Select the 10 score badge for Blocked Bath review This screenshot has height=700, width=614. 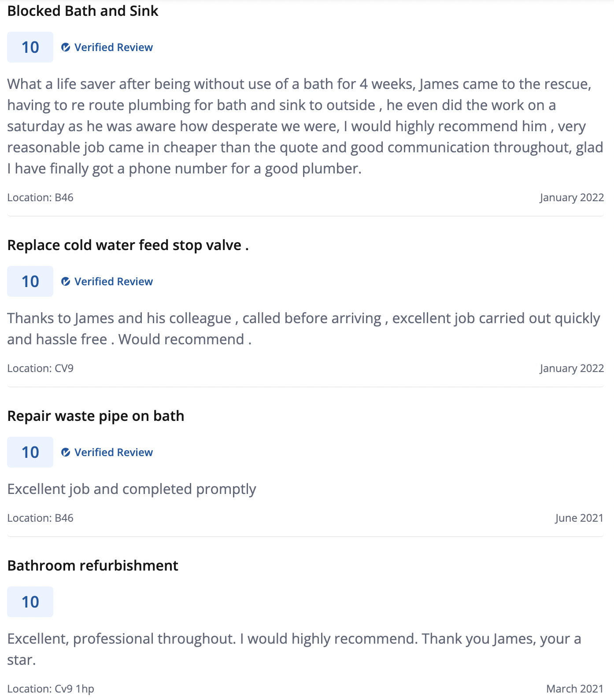[x=30, y=47]
